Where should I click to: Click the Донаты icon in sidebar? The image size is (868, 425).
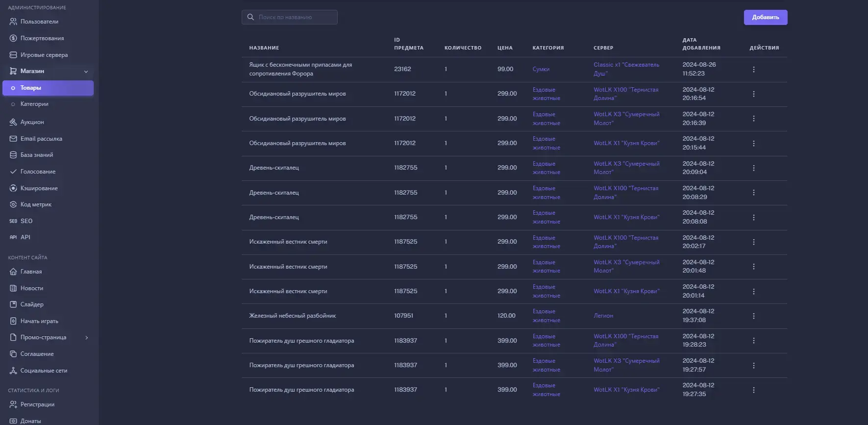[13, 421]
